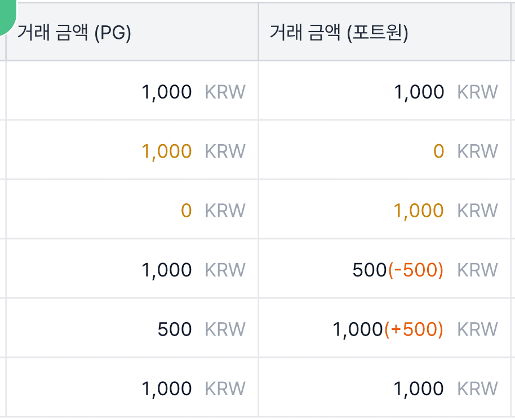Click KRW label beside the yellow PG 0
The image size is (515, 420).
coord(225,211)
